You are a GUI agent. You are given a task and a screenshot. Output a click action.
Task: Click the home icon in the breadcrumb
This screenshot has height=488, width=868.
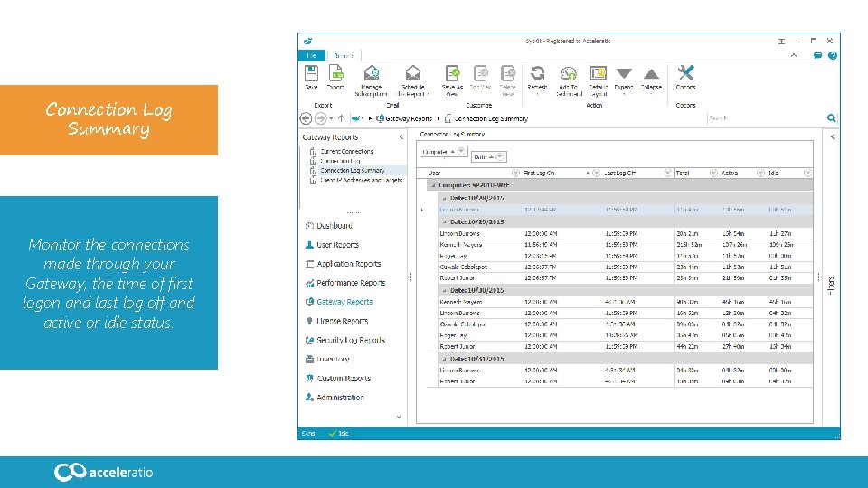coord(358,118)
